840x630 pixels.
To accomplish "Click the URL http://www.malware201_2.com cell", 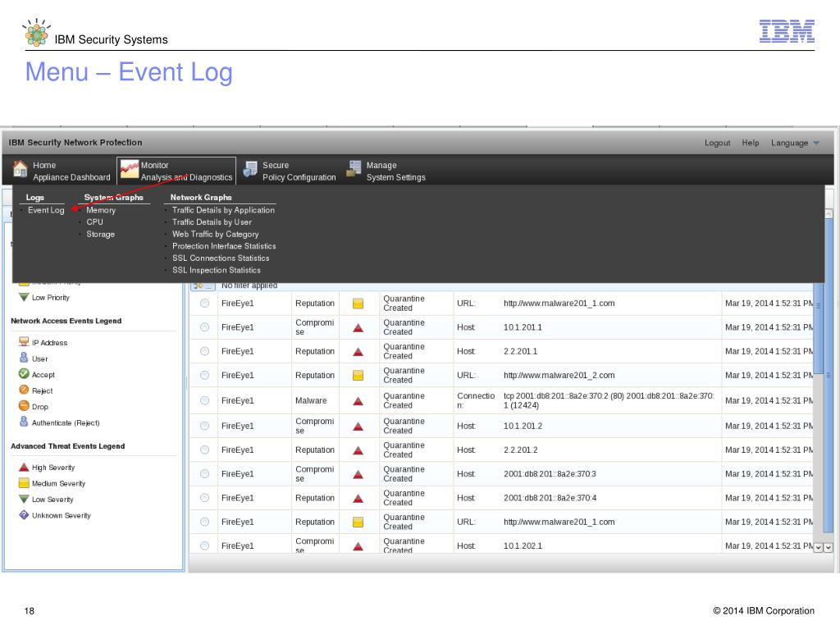I will 559,376.
